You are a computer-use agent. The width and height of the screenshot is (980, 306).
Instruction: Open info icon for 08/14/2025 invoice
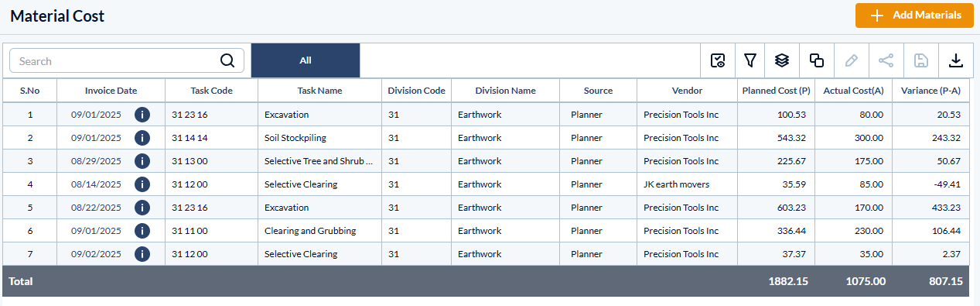click(142, 184)
